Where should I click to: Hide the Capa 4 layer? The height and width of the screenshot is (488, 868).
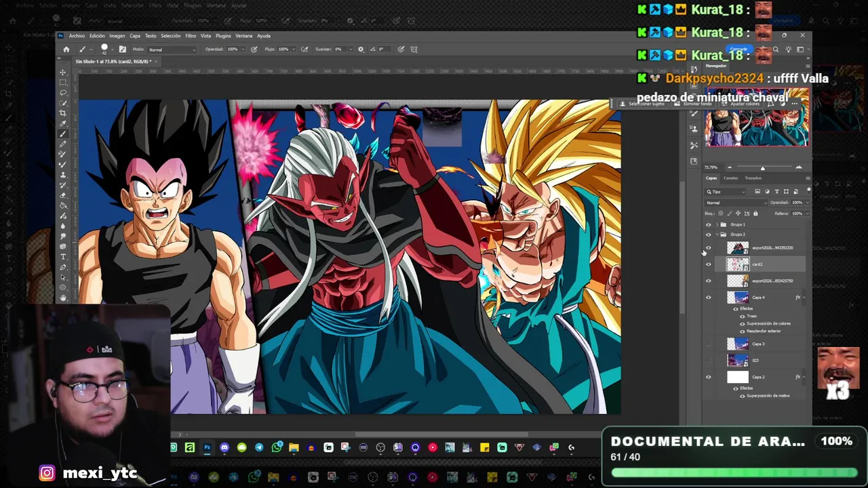pos(709,298)
